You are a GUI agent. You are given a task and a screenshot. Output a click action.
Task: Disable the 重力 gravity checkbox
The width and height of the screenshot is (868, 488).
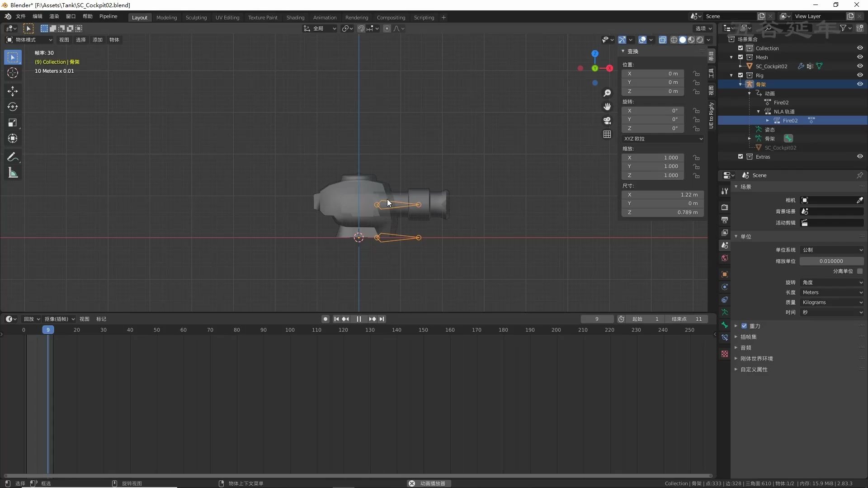click(744, 326)
